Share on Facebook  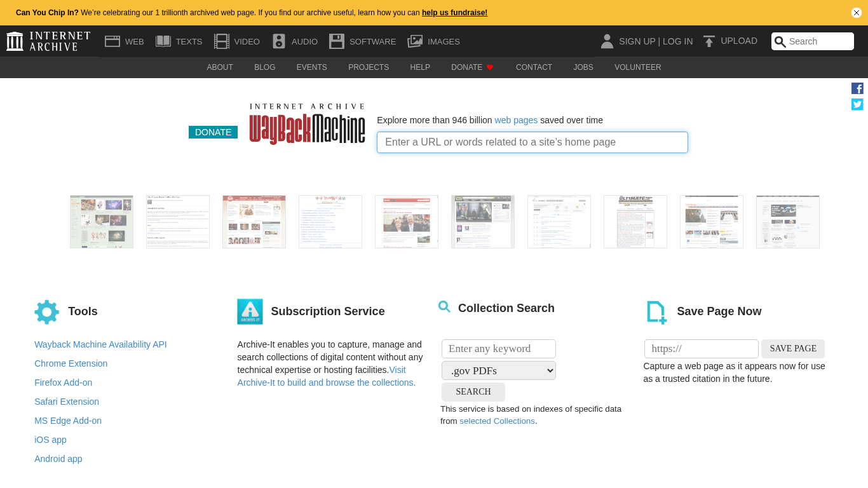pyautogui.click(x=857, y=88)
